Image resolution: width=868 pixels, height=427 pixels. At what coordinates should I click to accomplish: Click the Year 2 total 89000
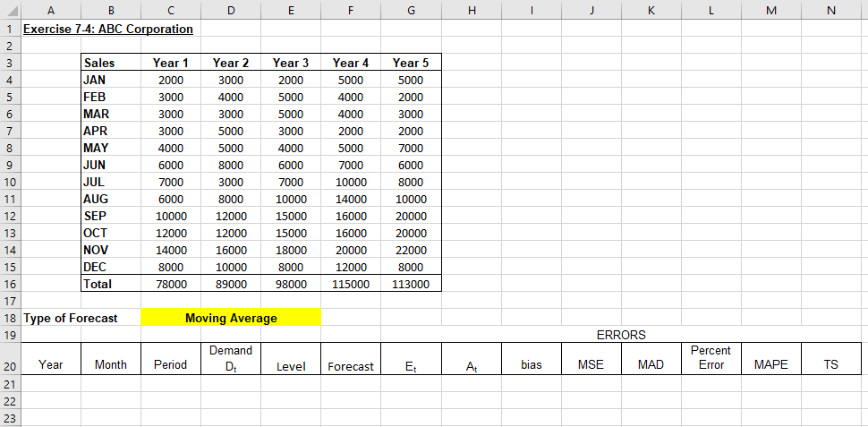tap(231, 284)
